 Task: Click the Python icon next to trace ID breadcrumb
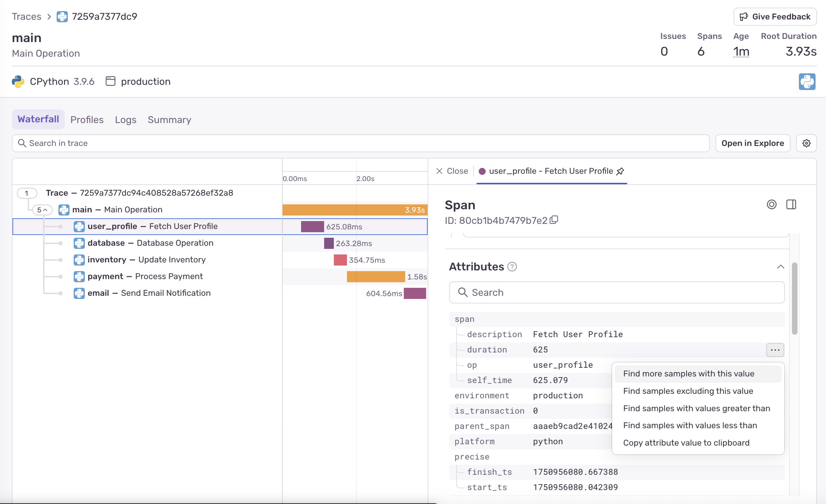[62, 17]
